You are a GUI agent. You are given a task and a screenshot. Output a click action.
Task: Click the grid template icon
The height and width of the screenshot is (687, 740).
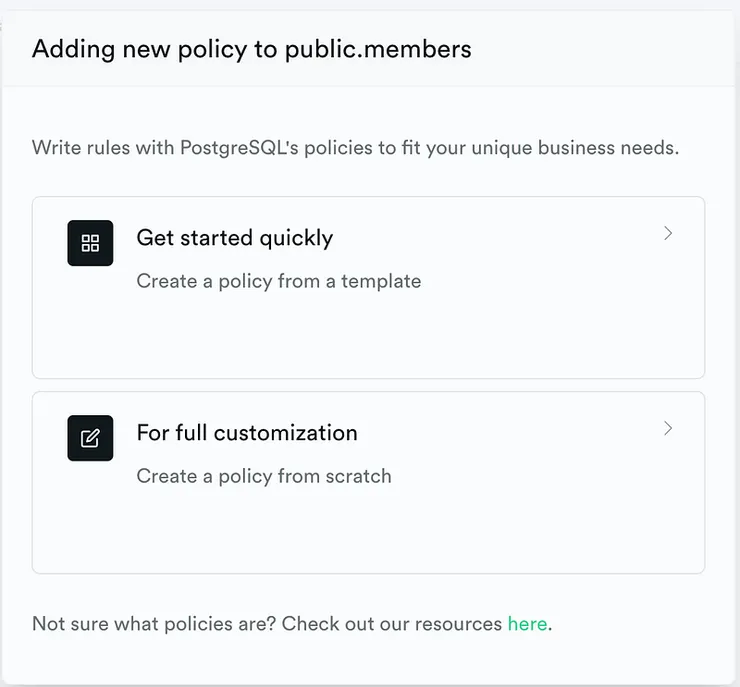[90, 243]
